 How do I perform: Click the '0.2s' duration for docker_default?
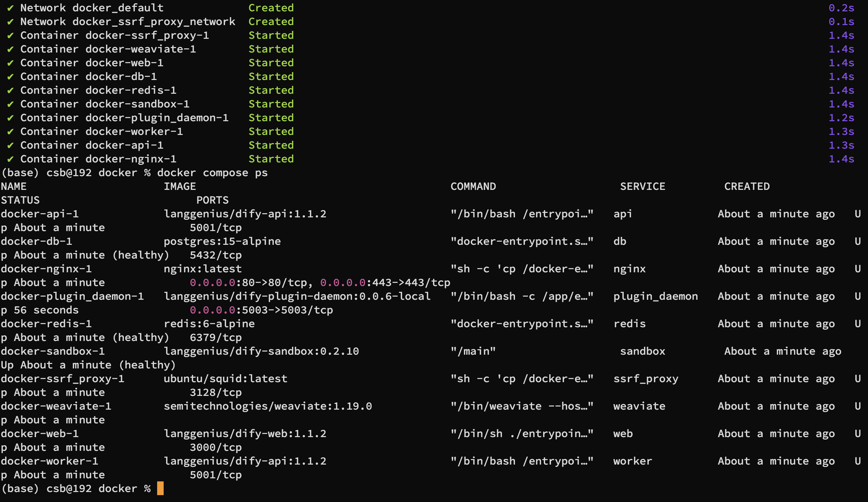click(x=842, y=8)
